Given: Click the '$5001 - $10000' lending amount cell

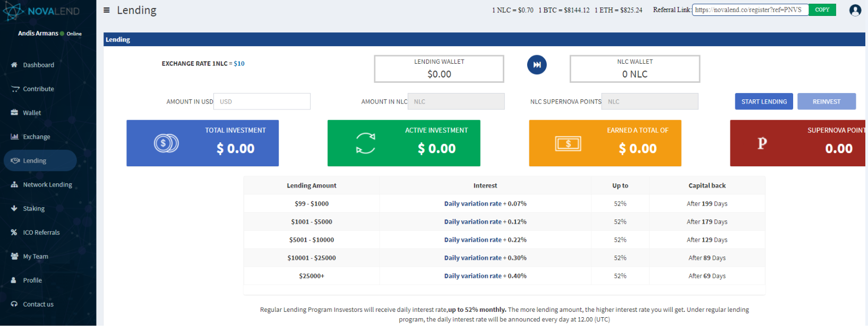Looking at the screenshot, I should (x=312, y=240).
